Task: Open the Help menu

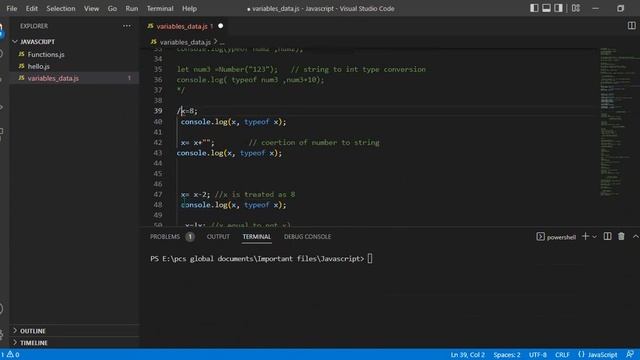Action: pos(189,9)
